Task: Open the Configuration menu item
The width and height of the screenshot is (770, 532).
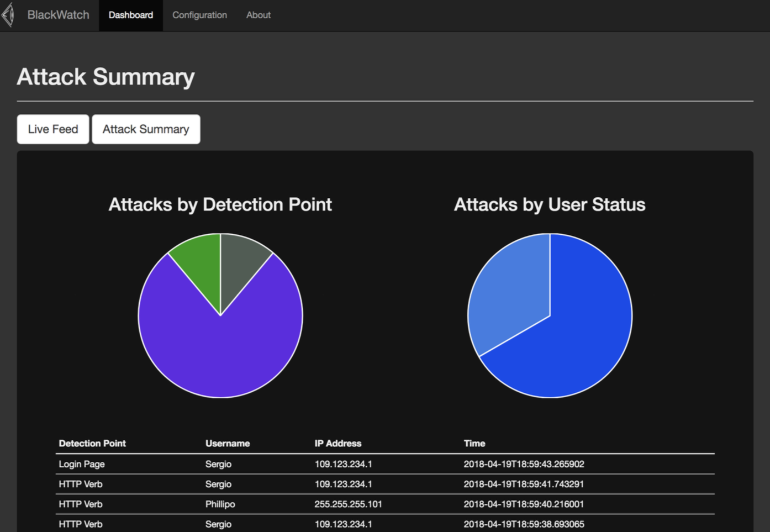Action: coord(199,15)
